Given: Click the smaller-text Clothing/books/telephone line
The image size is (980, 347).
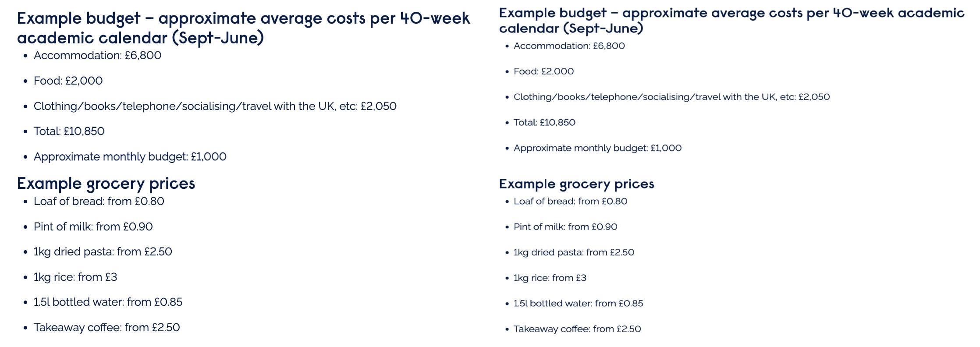Looking at the screenshot, I should 671,97.
